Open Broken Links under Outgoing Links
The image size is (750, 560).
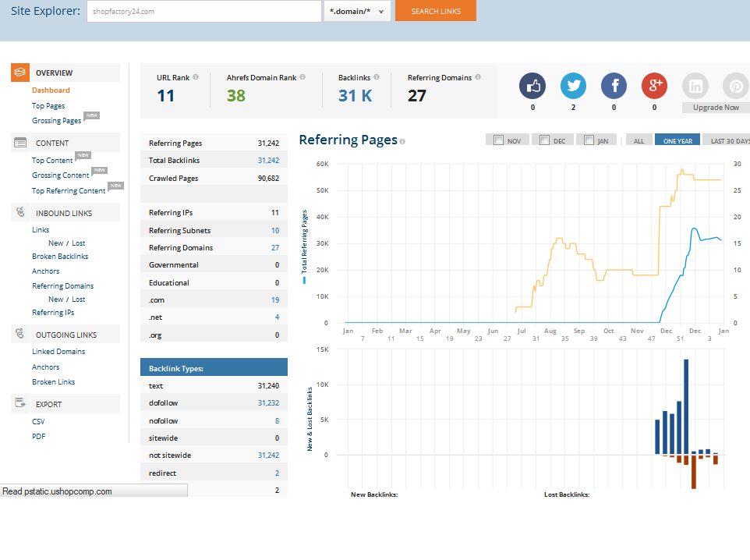tap(54, 382)
